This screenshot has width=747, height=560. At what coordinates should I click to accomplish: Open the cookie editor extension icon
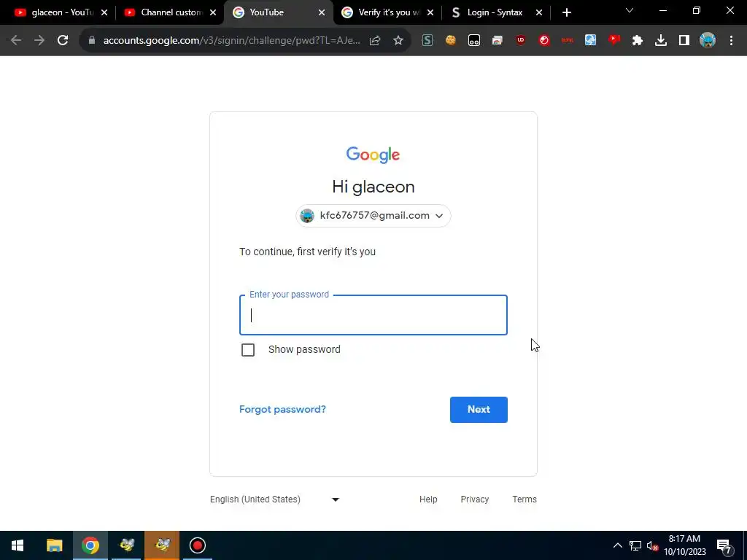pos(451,41)
